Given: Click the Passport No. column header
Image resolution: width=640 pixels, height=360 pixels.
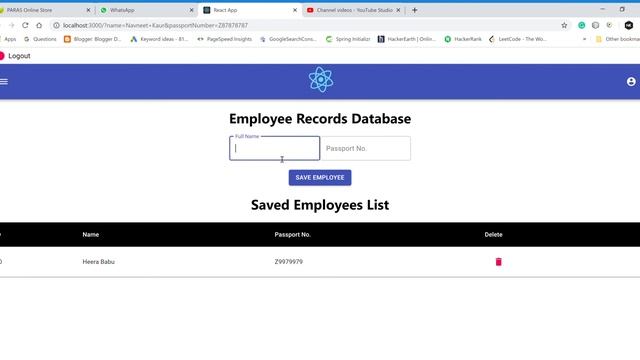Looking at the screenshot, I should click(293, 235).
